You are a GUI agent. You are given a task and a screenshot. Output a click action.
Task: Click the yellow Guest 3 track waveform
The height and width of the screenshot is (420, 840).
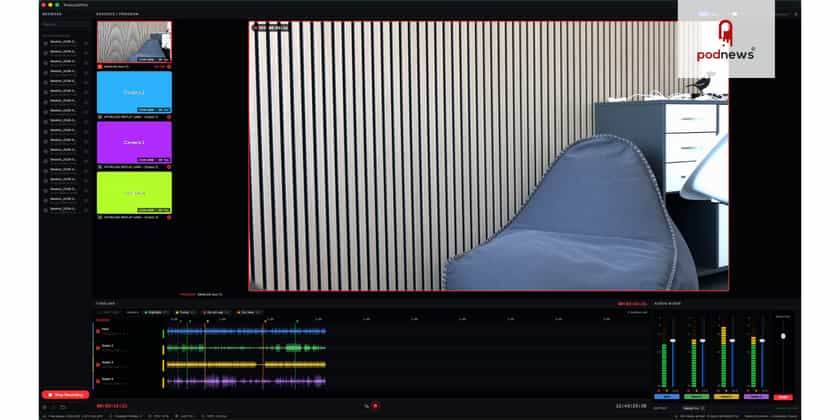click(246, 364)
